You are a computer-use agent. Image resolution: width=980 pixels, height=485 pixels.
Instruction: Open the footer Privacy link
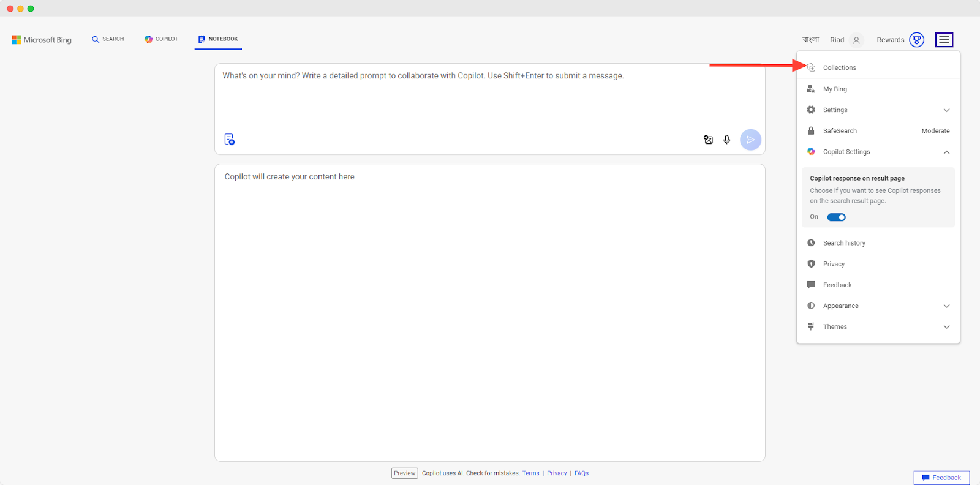pyautogui.click(x=557, y=473)
